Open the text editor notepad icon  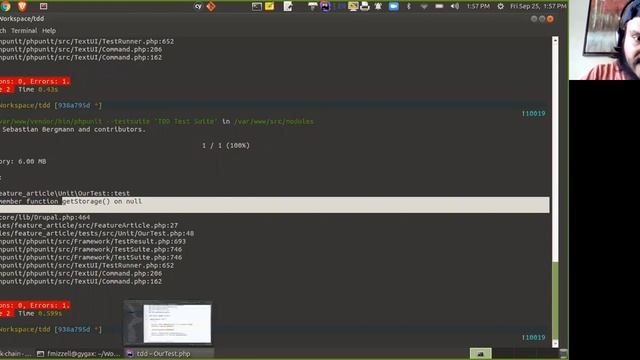(288, 6)
